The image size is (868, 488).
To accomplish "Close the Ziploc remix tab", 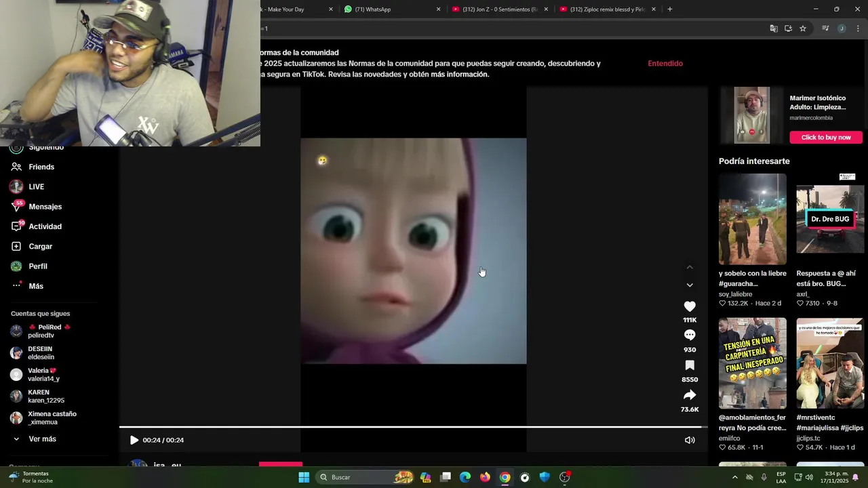I will tap(654, 9).
